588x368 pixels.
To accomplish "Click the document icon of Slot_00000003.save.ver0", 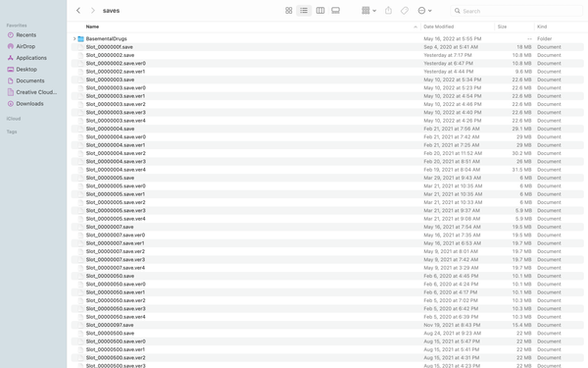I will pos(80,88).
